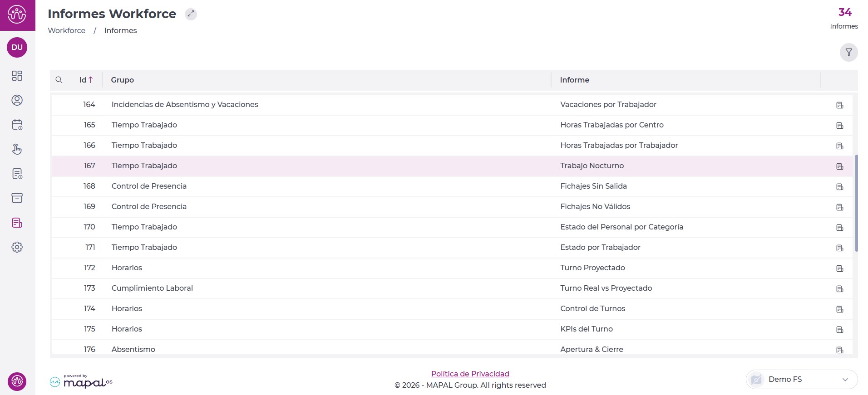Click the DU user avatar button

[x=17, y=47]
